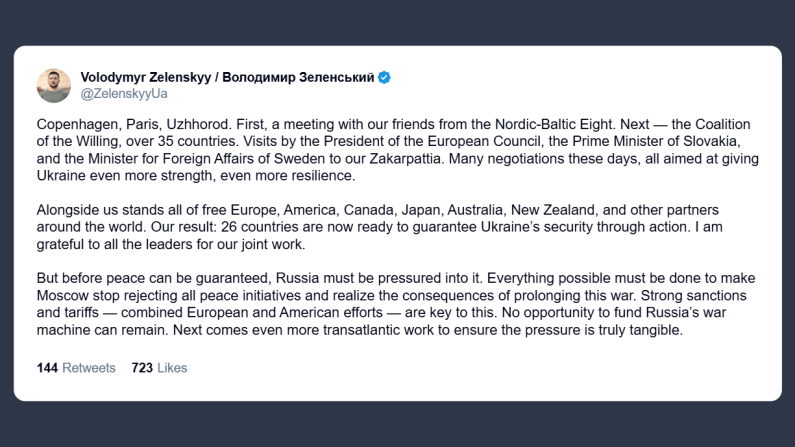The width and height of the screenshot is (795, 447).
Task: Click the Zelenskyy profile avatar photo
Action: click(x=54, y=86)
